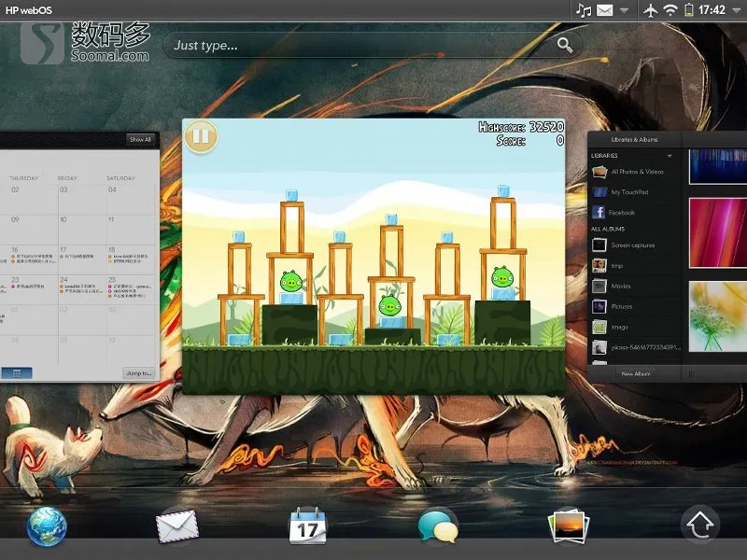
Task: Click New Album in the Photos card
Action: 636,374
